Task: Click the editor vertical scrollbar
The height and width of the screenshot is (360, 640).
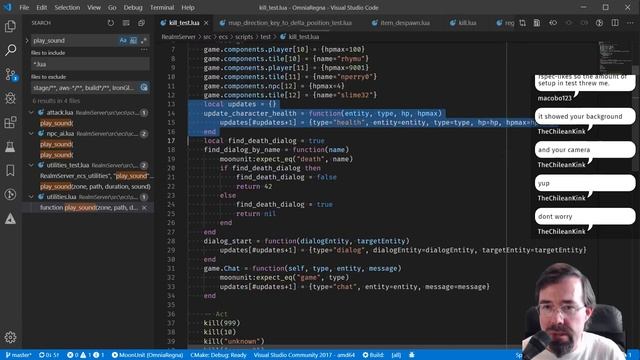Action: click(x=636, y=118)
